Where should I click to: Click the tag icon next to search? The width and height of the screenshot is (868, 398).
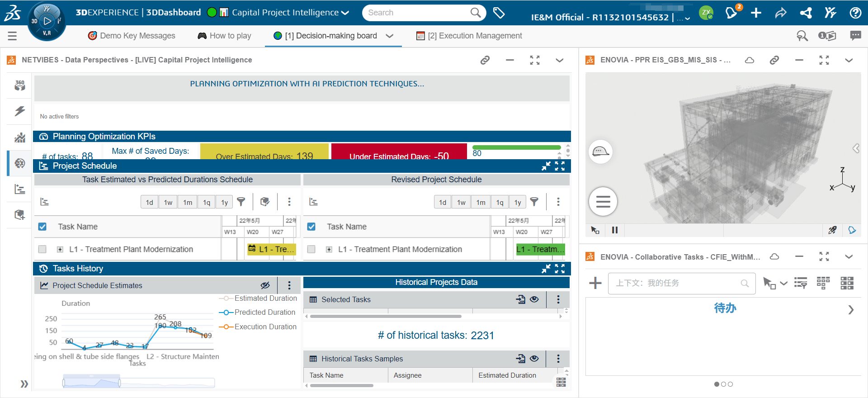tap(499, 13)
